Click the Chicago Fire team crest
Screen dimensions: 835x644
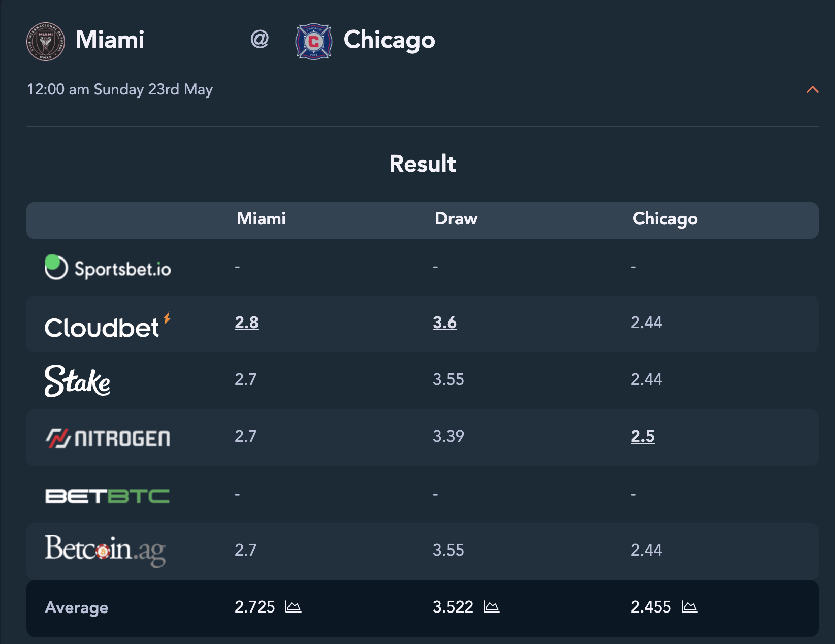pyautogui.click(x=314, y=41)
